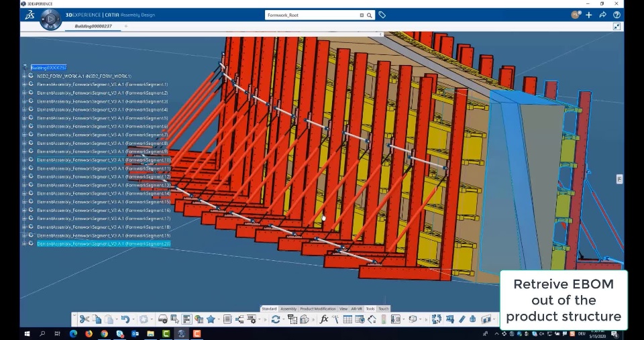
Task: Click the Update refresh arrows icon
Action: pos(276,319)
